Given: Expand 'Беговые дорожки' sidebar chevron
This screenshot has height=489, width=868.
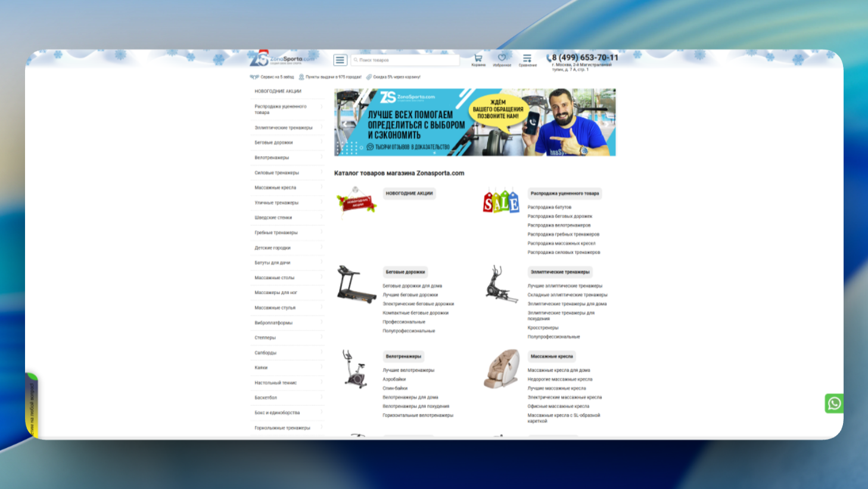Looking at the screenshot, I should 322,142.
